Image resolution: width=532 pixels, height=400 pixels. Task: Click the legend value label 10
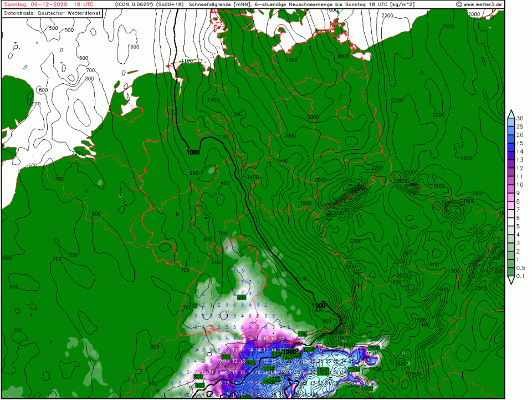(x=521, y=184)
